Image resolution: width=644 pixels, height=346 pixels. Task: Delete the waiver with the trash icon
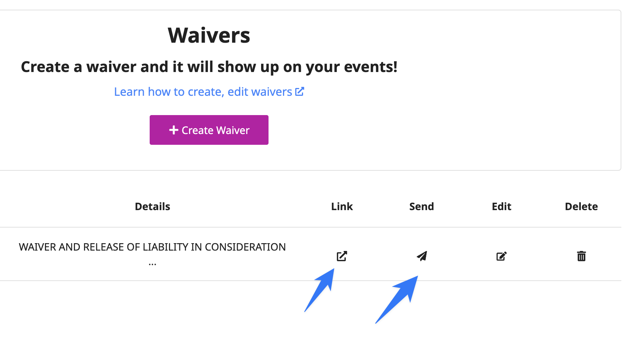pos(581,256)
